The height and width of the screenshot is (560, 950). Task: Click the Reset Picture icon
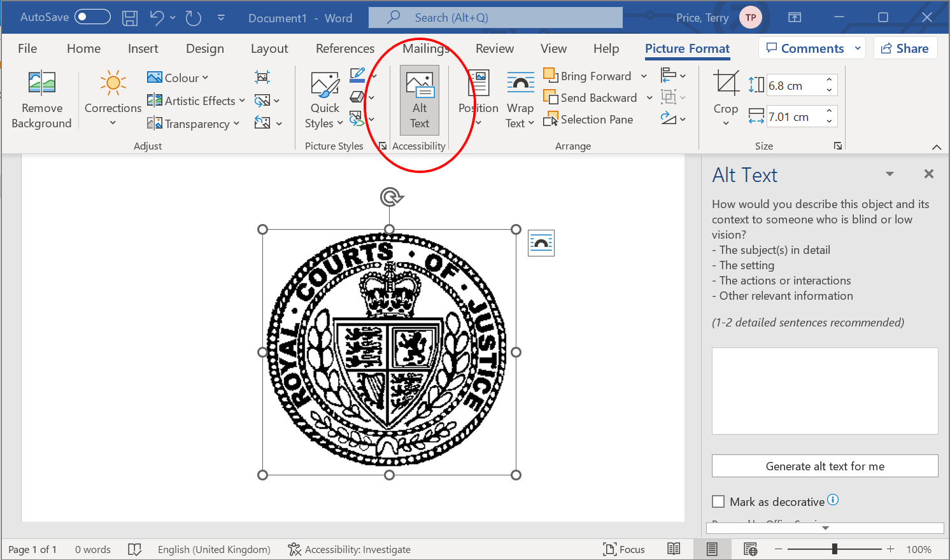pos(262,123)
